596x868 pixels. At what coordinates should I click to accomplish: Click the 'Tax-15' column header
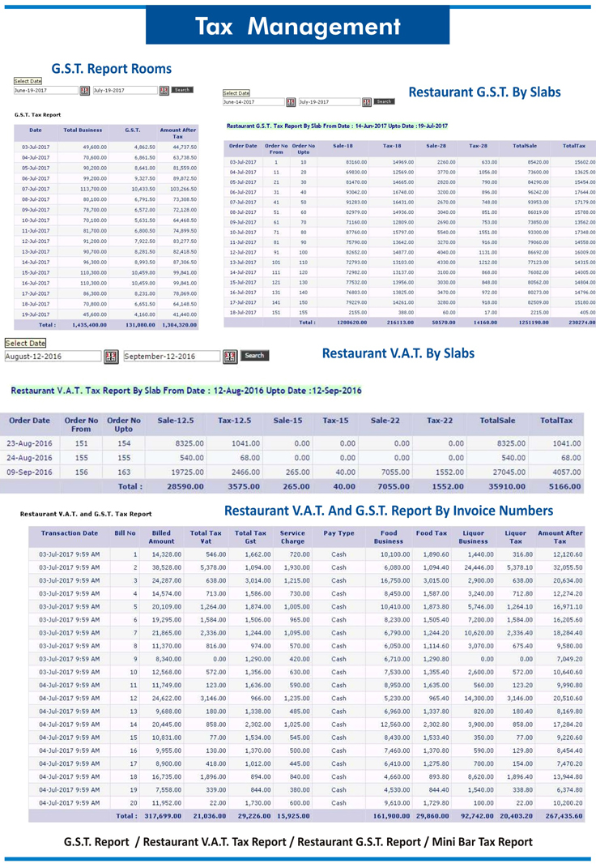[335, 421]
